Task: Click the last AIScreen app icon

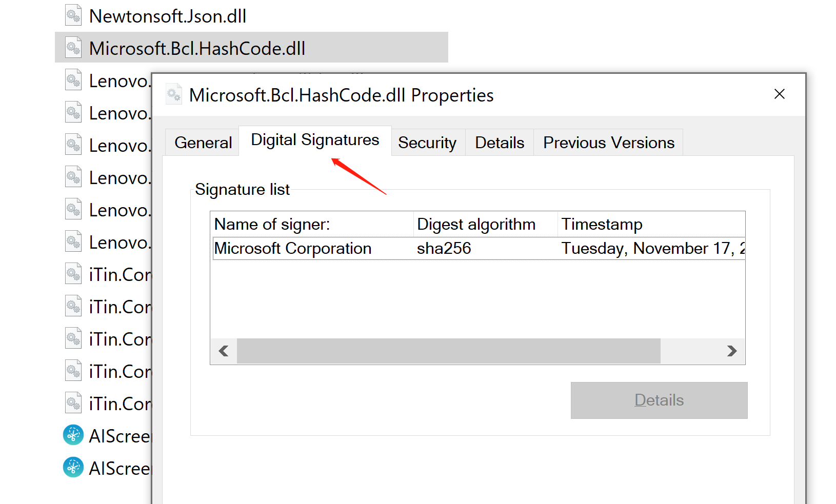Action: 73,468
